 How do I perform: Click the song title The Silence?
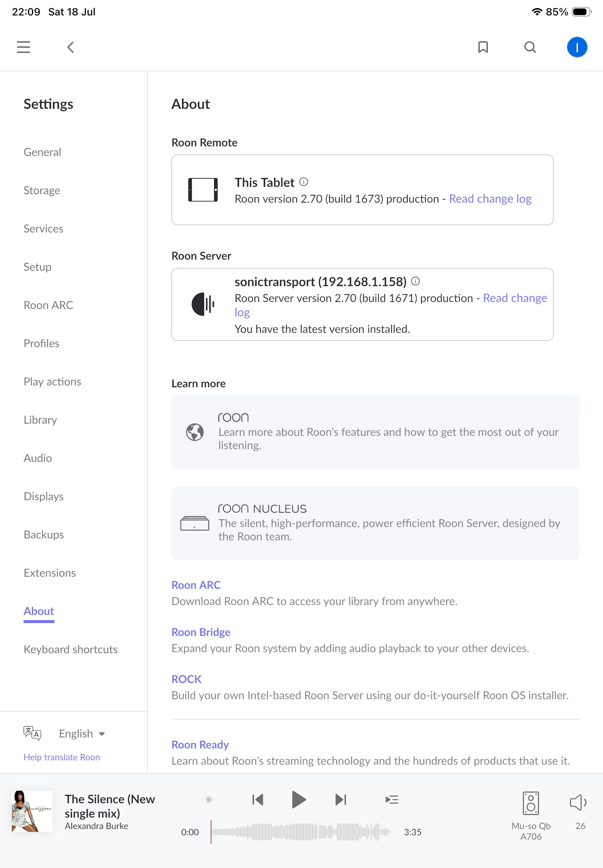(110, 806)
